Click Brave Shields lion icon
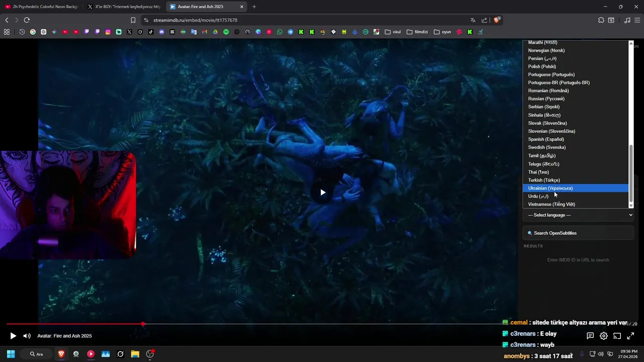Image resolution: width=644 pixels, height=362 pixels. (x=497, y=20)
